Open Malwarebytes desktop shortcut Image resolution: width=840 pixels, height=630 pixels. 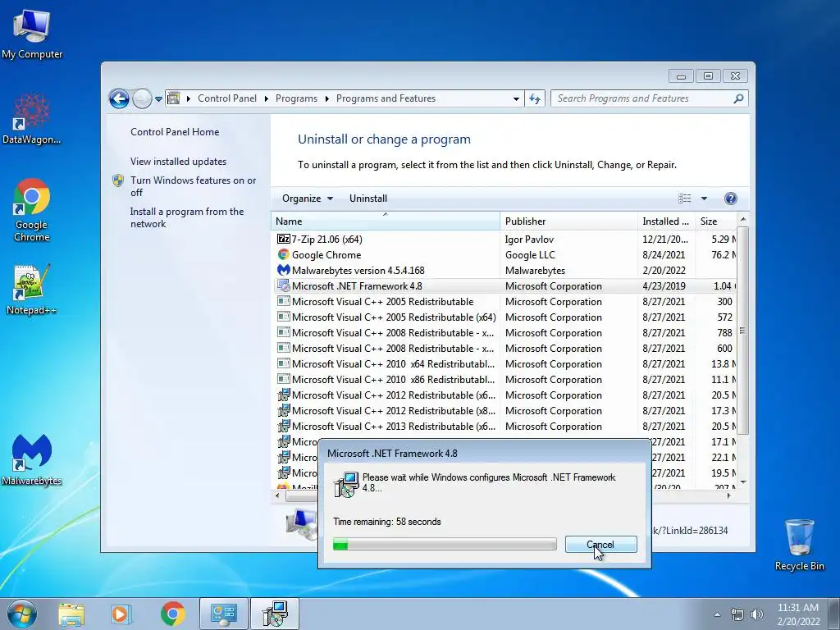click(32, 459)
